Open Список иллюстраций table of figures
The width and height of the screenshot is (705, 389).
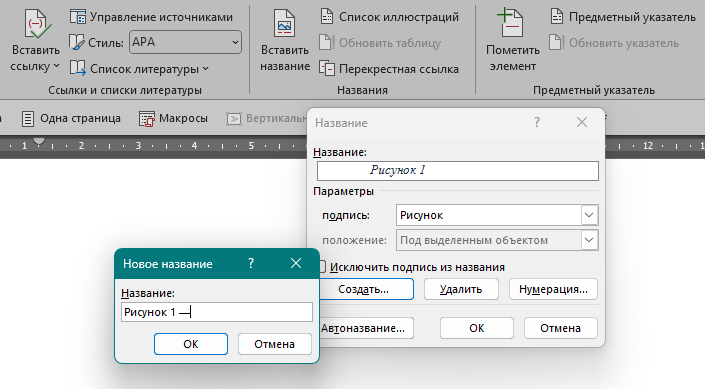click(389, 17)
